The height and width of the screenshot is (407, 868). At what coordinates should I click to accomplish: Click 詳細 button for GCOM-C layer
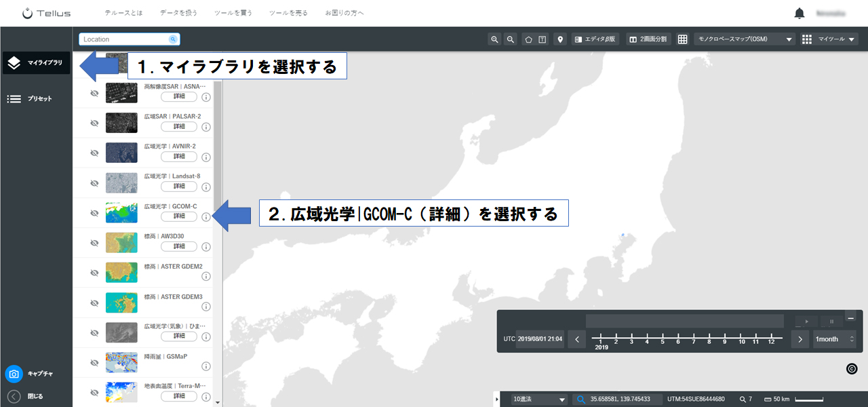coord(179,216)
